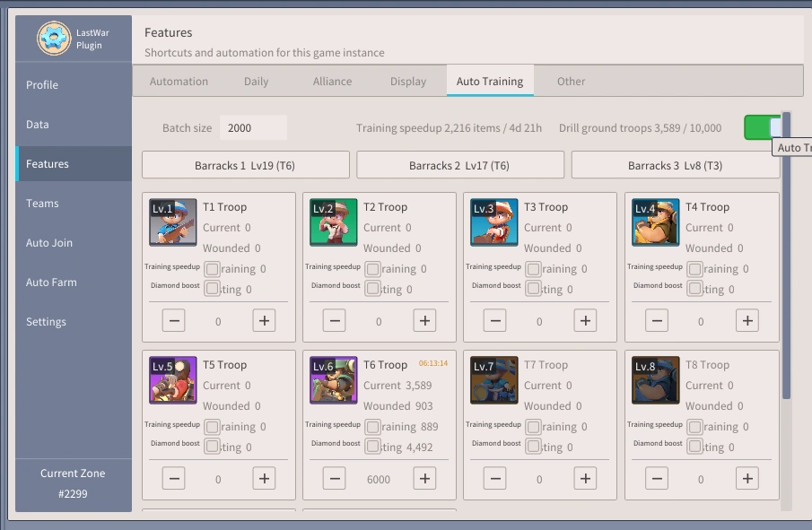Image resolution: width=812 pixels, height=530 pixels.
Task: Switch to the Automation tab
Action: pyautogui.click(x=179, y=82)
